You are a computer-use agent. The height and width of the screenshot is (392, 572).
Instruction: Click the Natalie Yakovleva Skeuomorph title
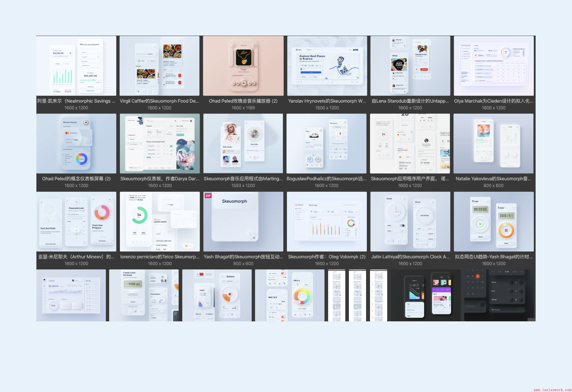[493, 179]
